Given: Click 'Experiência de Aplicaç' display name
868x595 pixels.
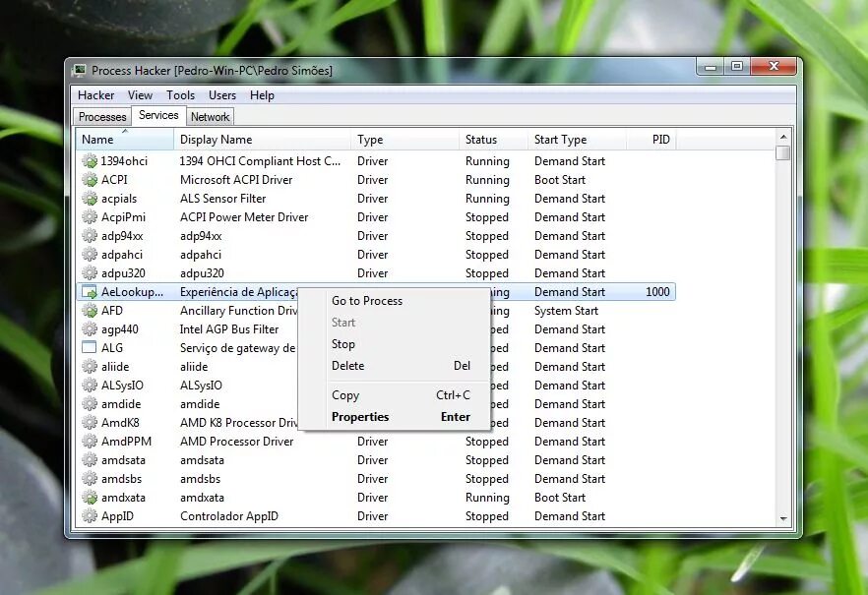Looking at the screenshot, I should click(x=239, y=292).
